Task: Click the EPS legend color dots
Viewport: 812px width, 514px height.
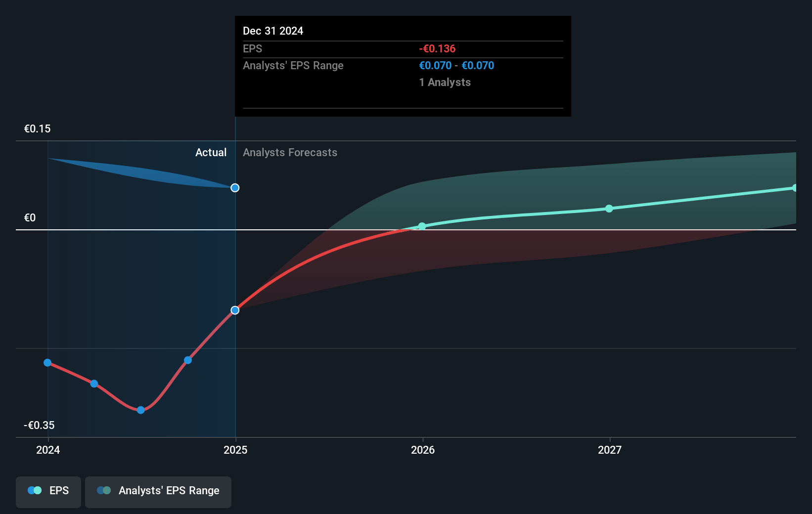Action: (x=35, y=491)
